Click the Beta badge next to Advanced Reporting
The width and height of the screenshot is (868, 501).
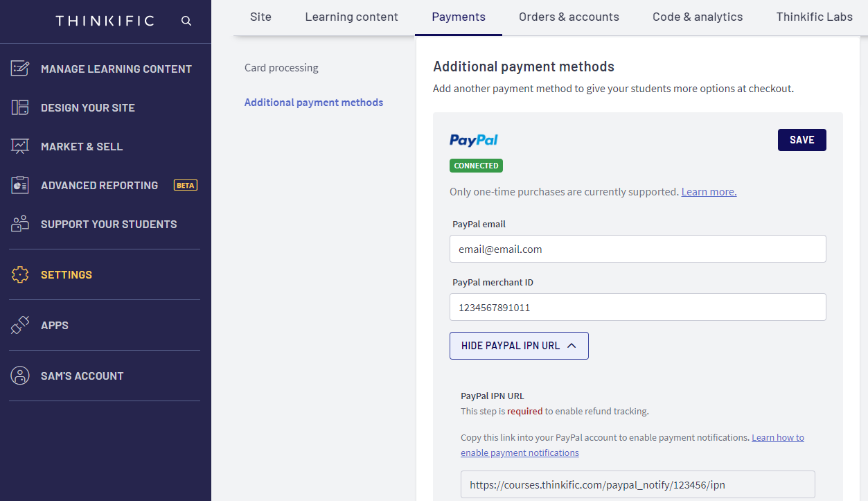(185, 185)
